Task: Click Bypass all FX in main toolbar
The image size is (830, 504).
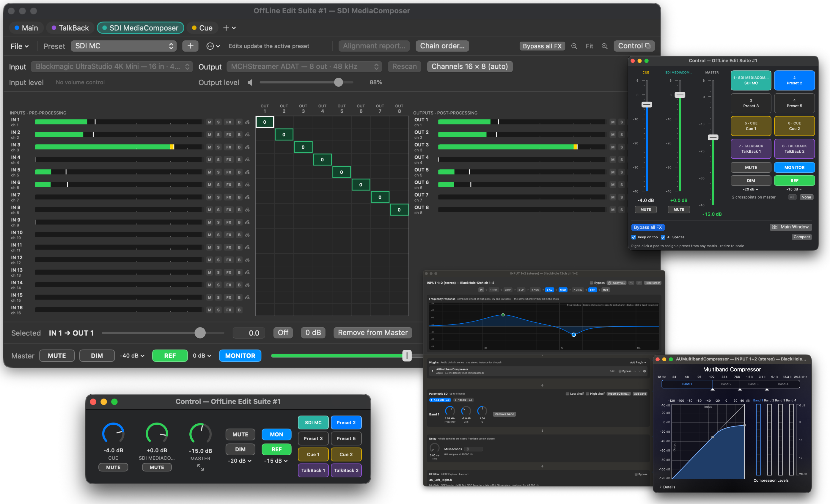Action: (x=542, y=46)
